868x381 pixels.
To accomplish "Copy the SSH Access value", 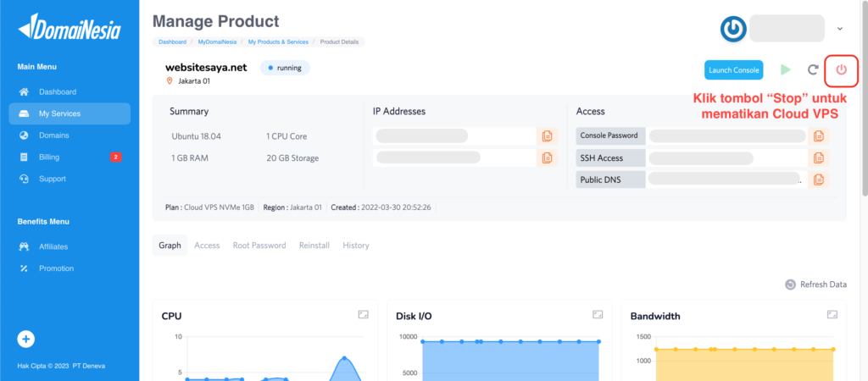I will click(818, 157).
